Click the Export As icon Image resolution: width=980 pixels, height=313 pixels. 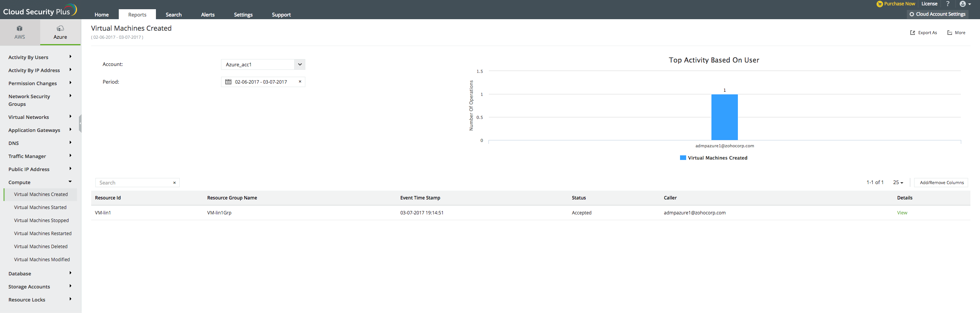(x=913, y=33)
